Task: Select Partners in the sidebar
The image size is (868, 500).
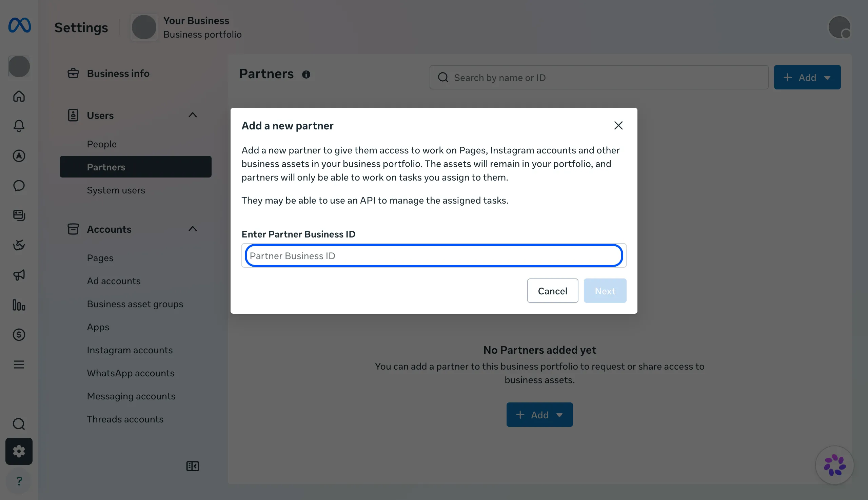Action: point(135,167)
